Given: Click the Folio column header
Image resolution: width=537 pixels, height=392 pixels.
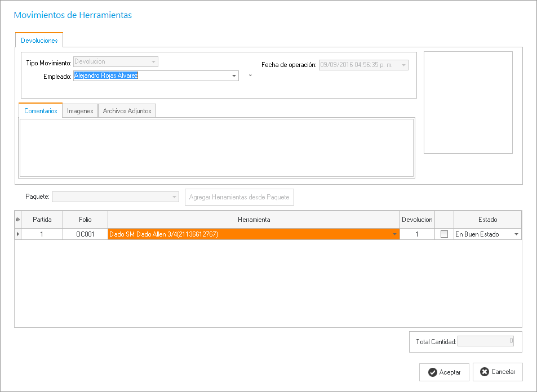Looking at the screenshot, I should coord(85,220).
